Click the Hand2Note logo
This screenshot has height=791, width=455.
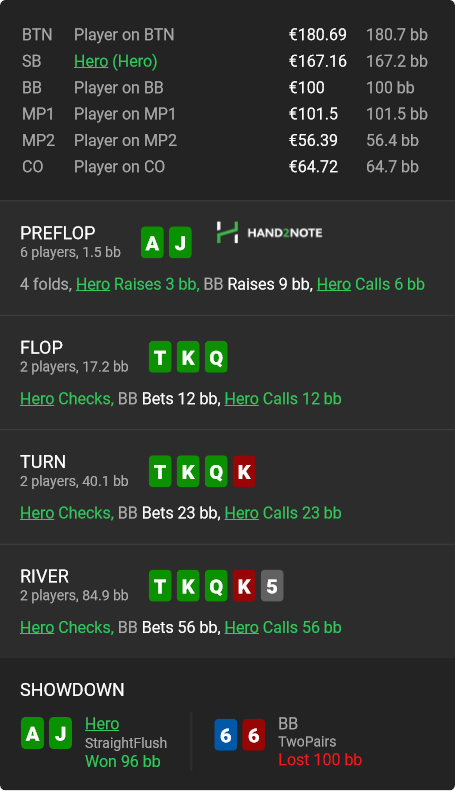tap(269, 233)
